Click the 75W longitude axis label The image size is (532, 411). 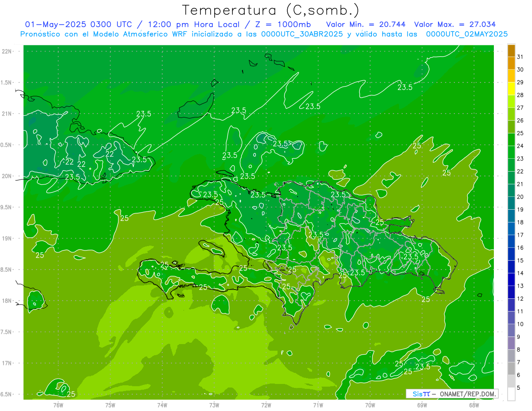coord(110,405)
